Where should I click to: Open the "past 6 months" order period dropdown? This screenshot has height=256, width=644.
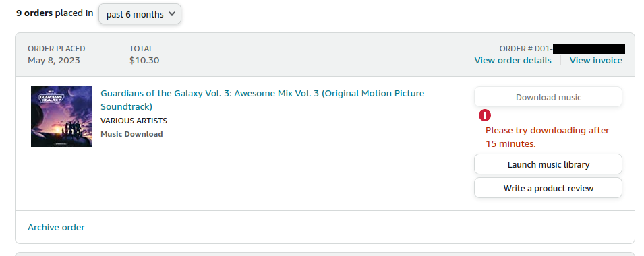(140, 14)
